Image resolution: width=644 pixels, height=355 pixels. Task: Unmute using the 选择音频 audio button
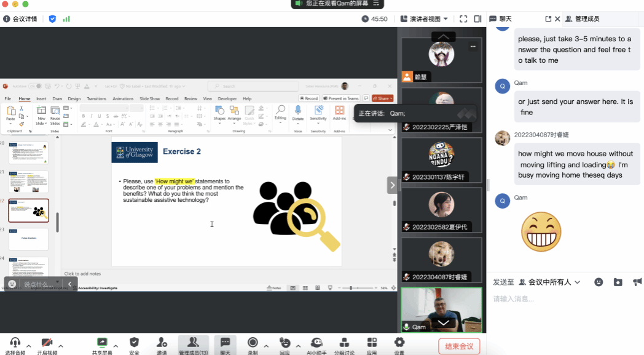click(x=15, y=343)
